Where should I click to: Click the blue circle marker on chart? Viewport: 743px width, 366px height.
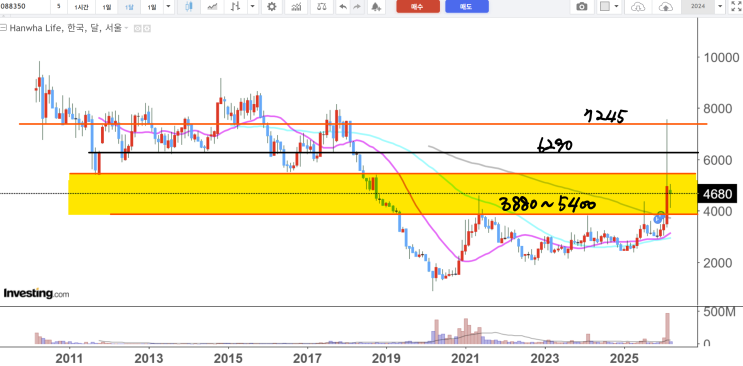pyautogui.click(x=658, y=219)
